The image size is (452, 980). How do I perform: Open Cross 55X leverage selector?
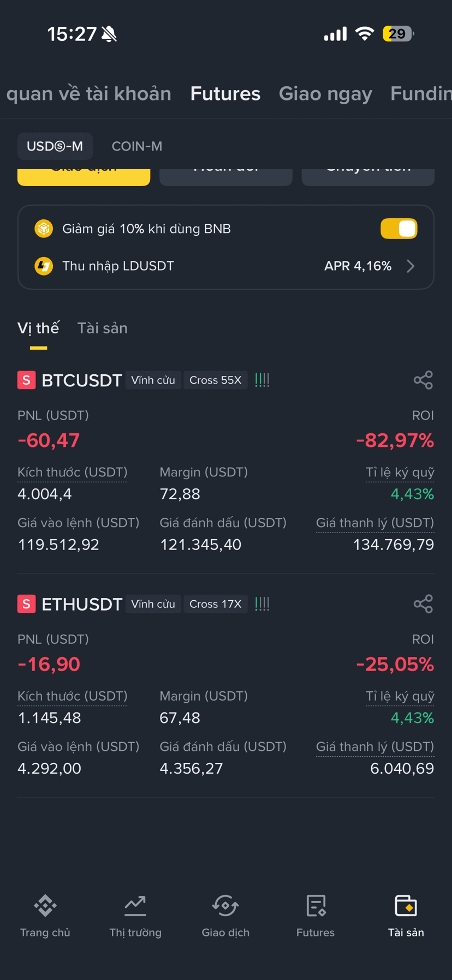[215, 380]
